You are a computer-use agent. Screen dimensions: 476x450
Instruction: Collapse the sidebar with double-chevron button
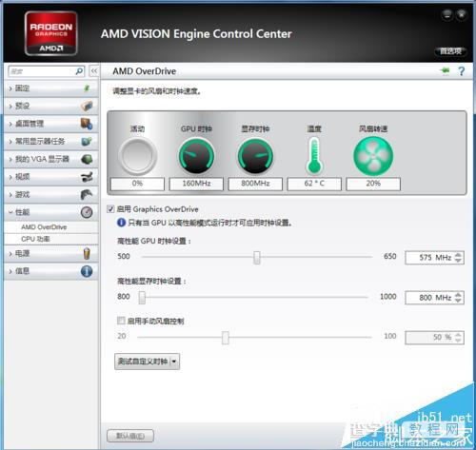coord(94,71)
